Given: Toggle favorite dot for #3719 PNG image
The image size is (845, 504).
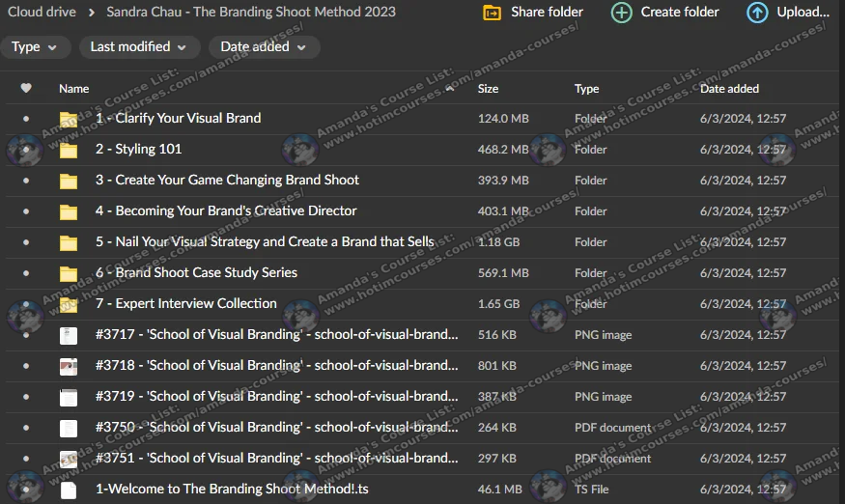Looking at the screenshot, I should [26, 397].
